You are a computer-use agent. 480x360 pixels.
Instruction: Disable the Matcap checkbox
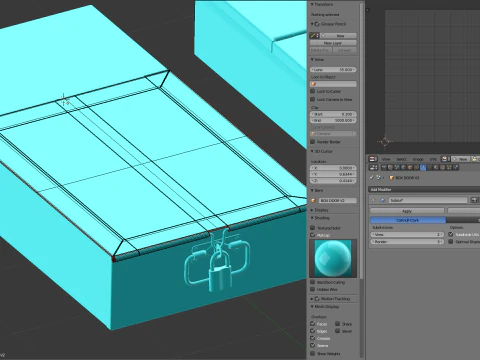(x=313, y=235)
